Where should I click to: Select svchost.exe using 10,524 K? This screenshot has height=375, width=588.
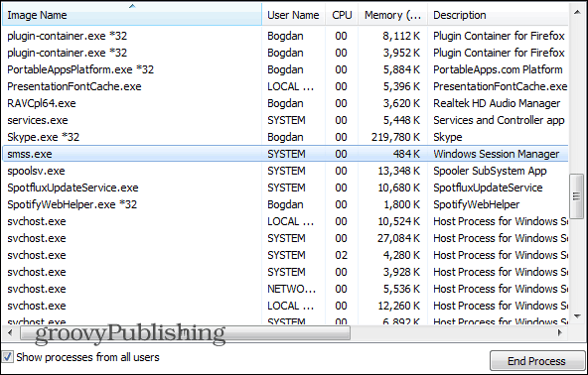pos(285,221)
